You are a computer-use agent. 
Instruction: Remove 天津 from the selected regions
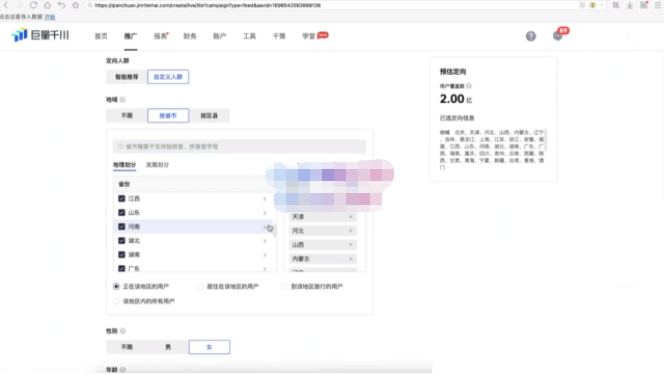pyautogui.click(x=352, y=217)
